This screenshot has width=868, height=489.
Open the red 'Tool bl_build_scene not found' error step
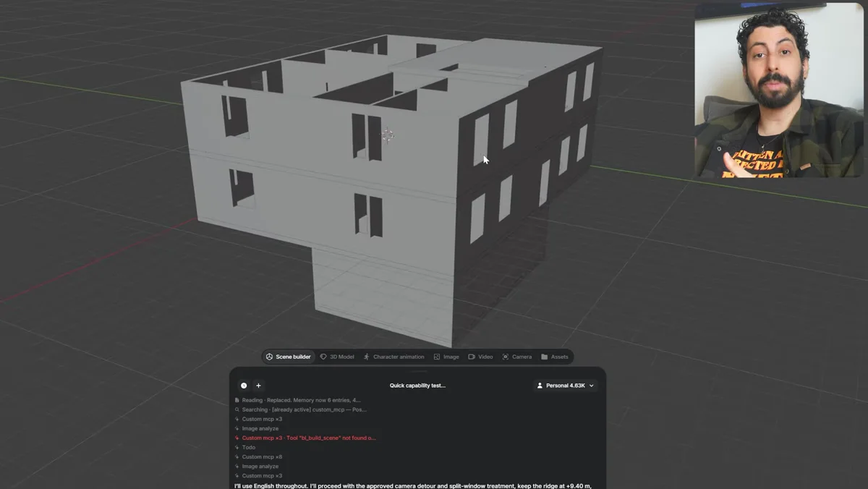[x=305, y=438]
